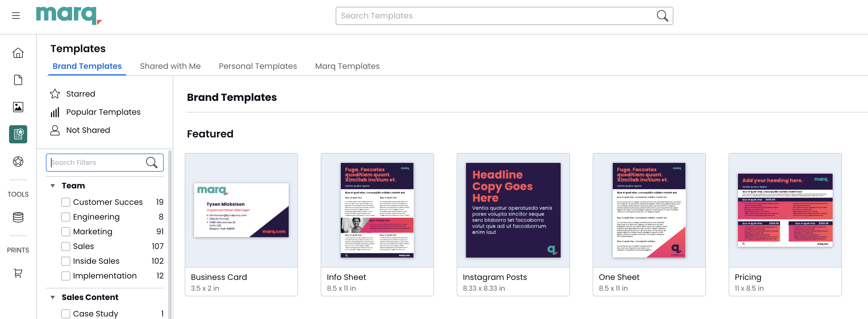Focus the Search Templates field
Image resolution: width=868 pixels, height=319 pixels.
(504, 16)
